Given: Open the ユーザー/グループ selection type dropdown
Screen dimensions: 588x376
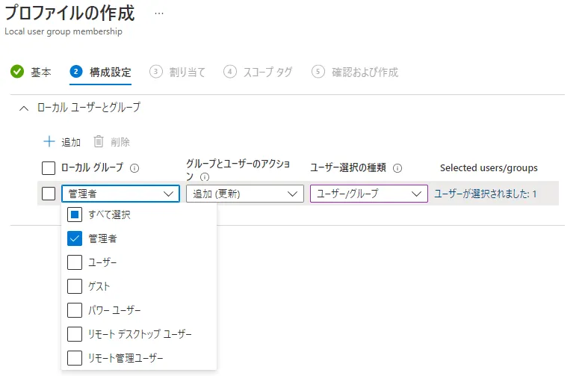Looking at the screenshot, I should pos(369,194).
